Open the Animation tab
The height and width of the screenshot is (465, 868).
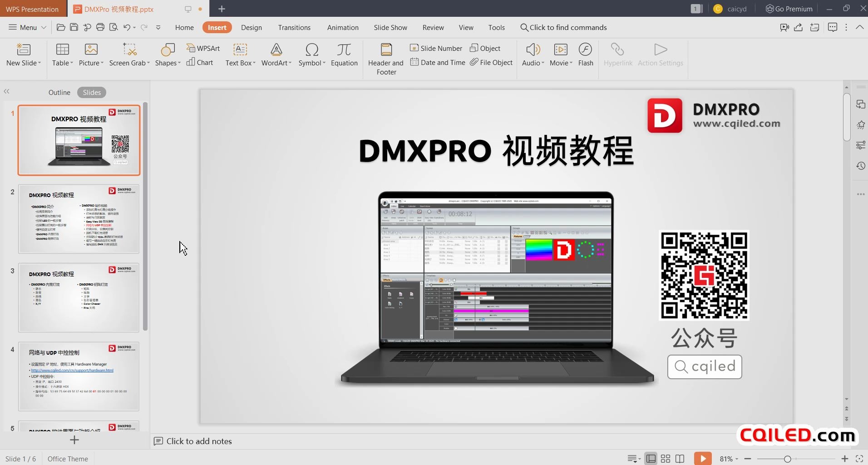tap(343, 27)
